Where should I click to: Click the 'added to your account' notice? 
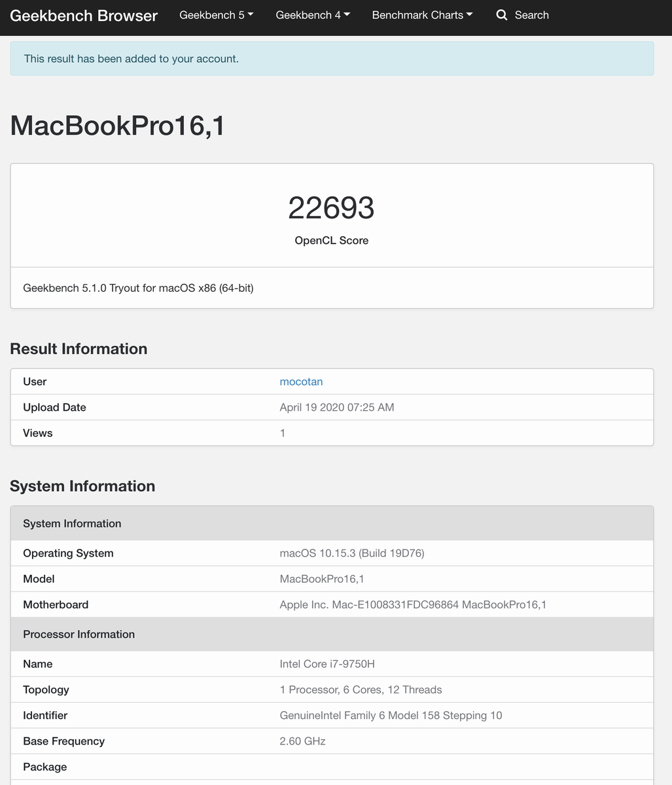(x=332, y=59)
